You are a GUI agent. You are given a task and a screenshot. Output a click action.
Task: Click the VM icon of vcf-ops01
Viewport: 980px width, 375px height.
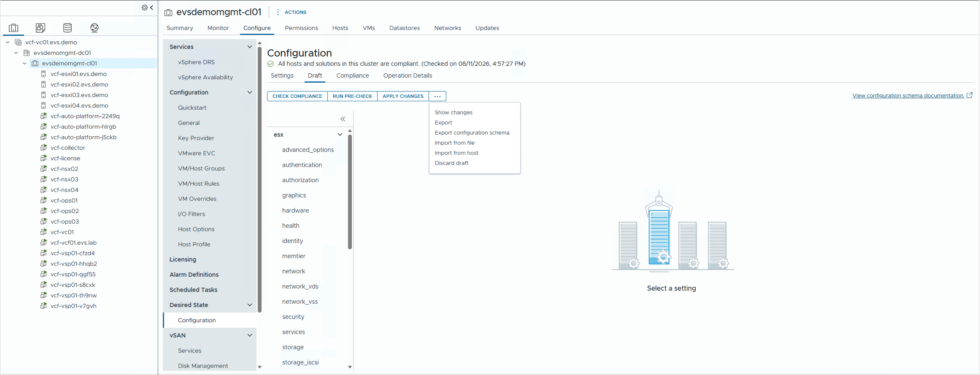coord(43,200)
